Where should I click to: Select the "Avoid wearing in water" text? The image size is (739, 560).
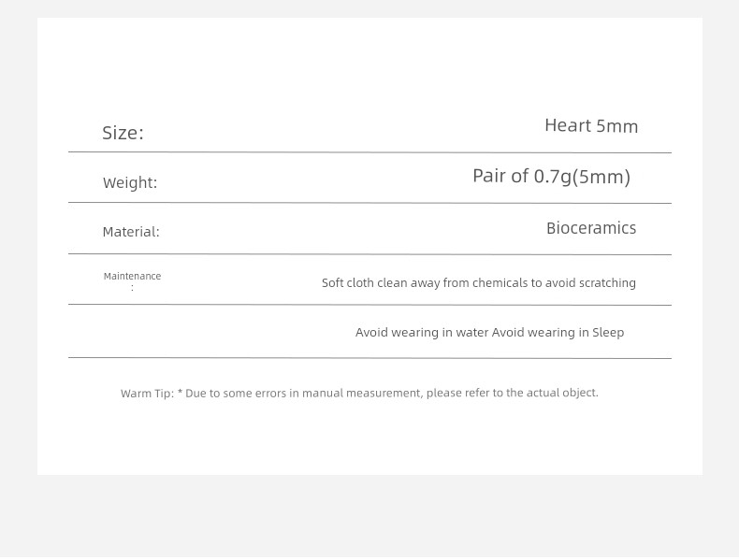(422, 333)
